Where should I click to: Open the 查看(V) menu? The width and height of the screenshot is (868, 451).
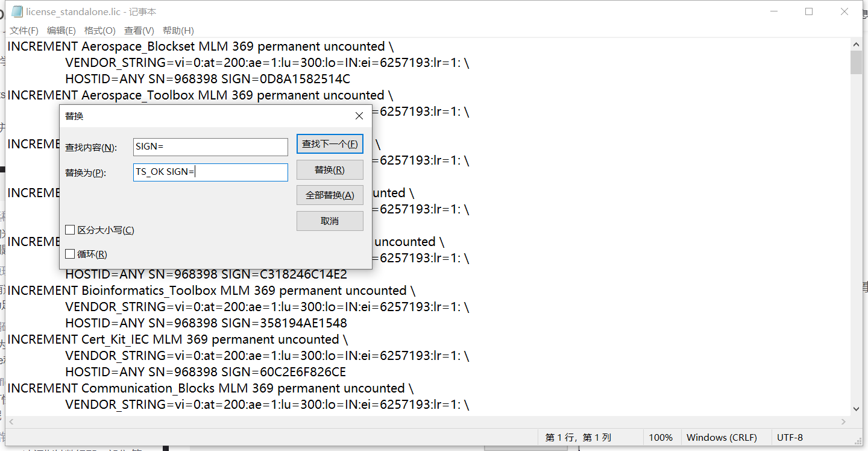tap(139, 30)
